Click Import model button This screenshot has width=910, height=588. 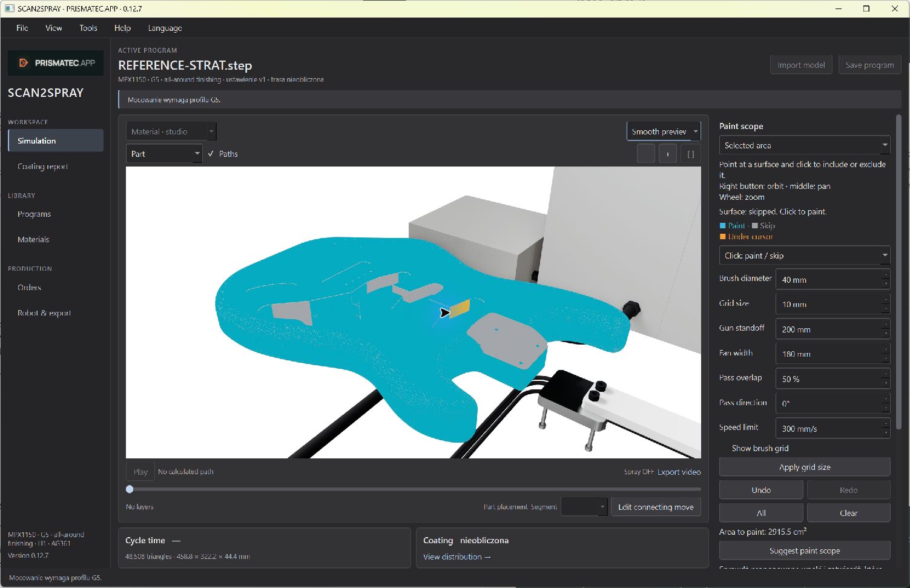click(801, 65)
